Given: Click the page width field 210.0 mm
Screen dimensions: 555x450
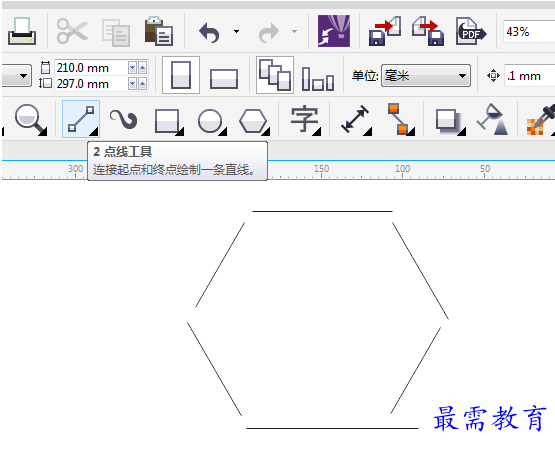Looking at the screenshot, I should click(91, 68).
